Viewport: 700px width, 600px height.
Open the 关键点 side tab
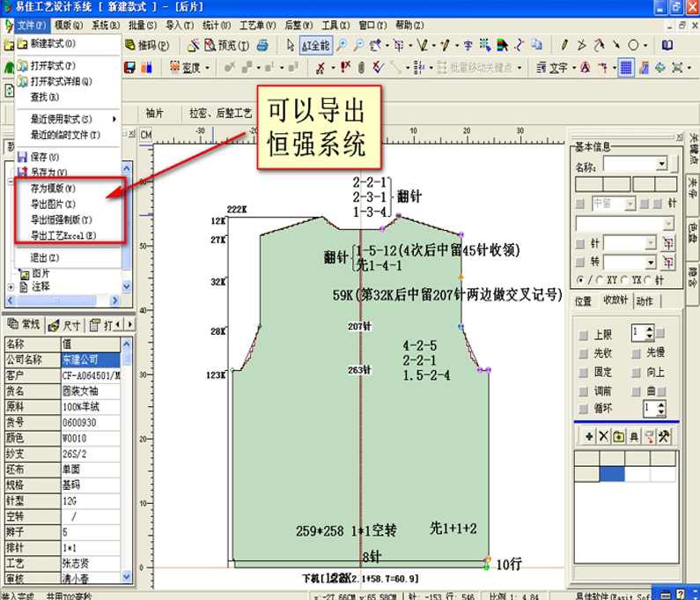coord(693,148)
